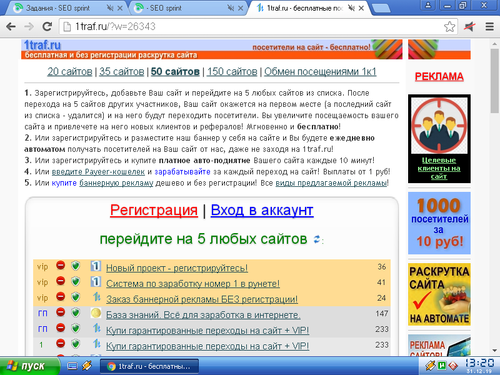Click site favicon in 'Новый проект' row
The image size is (500, 375).
tap(96, 266)
